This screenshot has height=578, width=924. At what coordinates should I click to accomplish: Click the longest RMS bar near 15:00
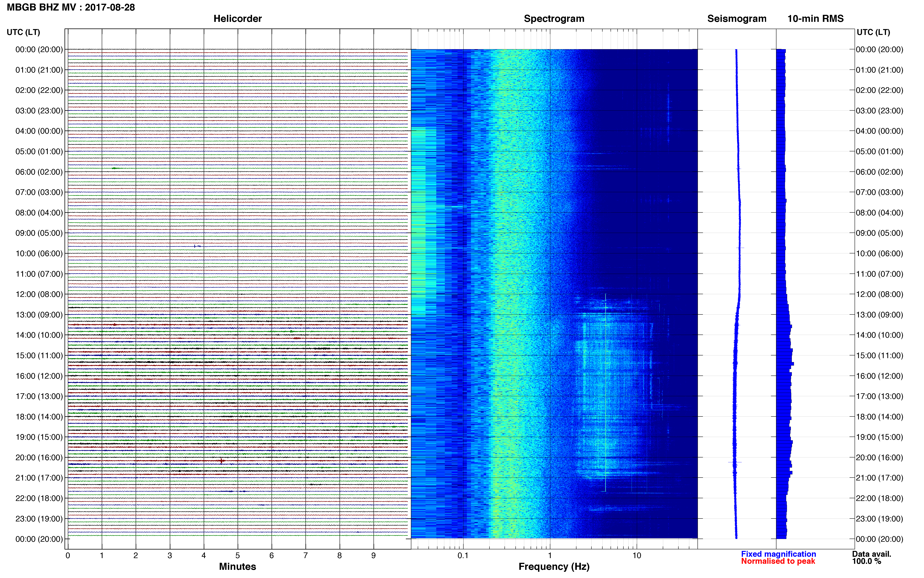785,364
